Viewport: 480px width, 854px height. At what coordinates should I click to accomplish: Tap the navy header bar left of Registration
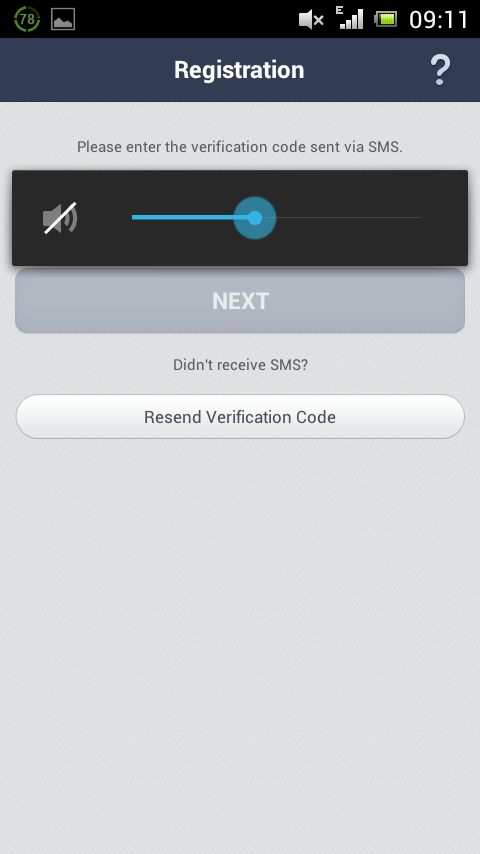point(87,70)
